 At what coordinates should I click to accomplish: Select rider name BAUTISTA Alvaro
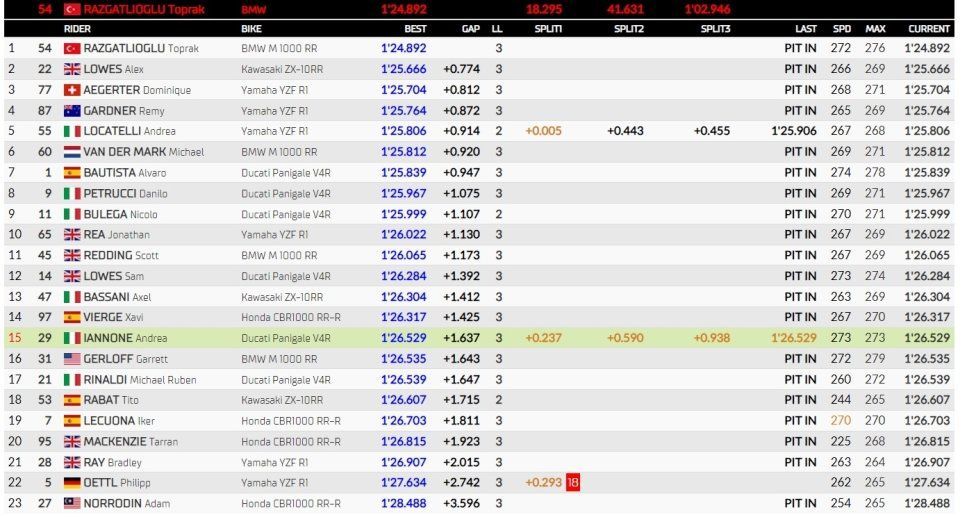[124, 173]
